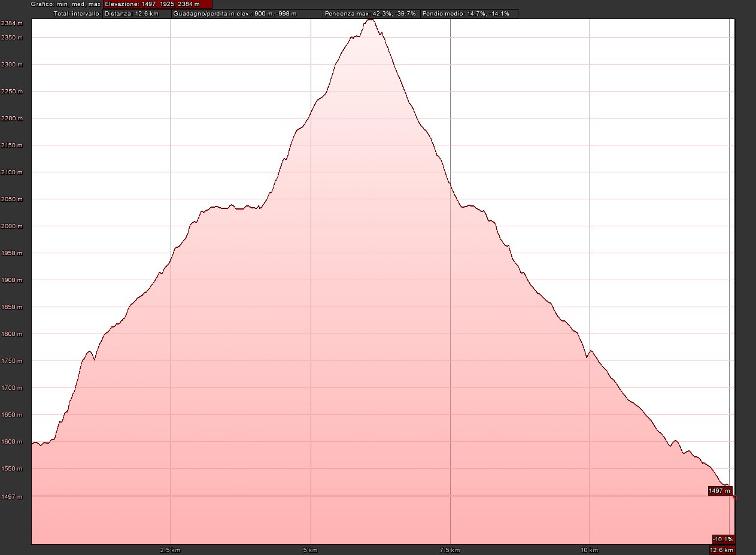This screenshot has height=555, width=756.
Task: Click the Pendio medio 14.7% readout
Action: tap(468, 13)
